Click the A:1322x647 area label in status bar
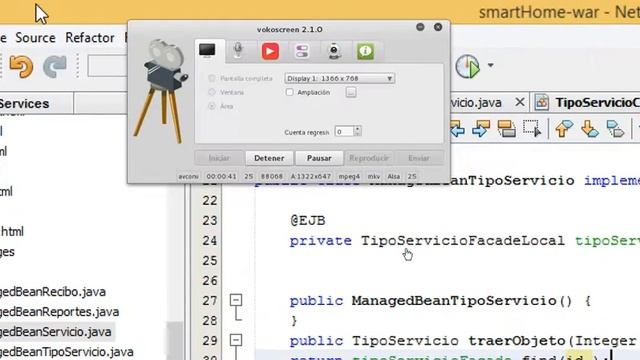The height and width of the screenshot is (360, 640). (x=311, y=176)
